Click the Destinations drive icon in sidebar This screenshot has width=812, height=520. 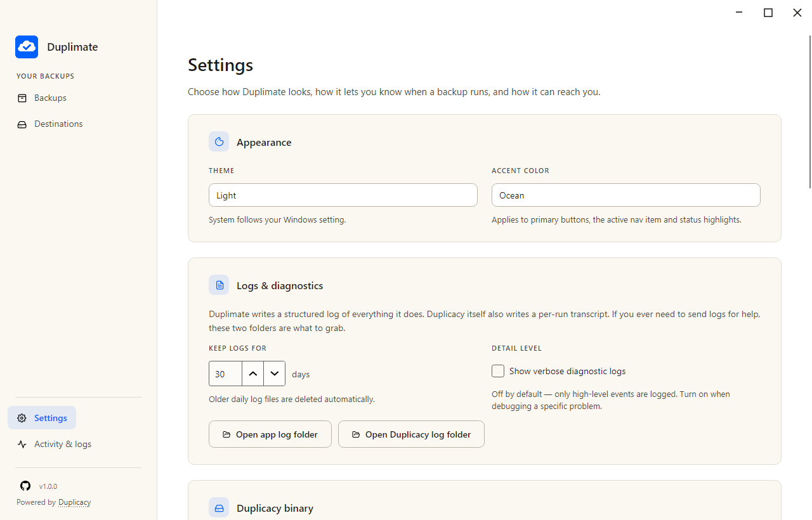coord(22,124)
